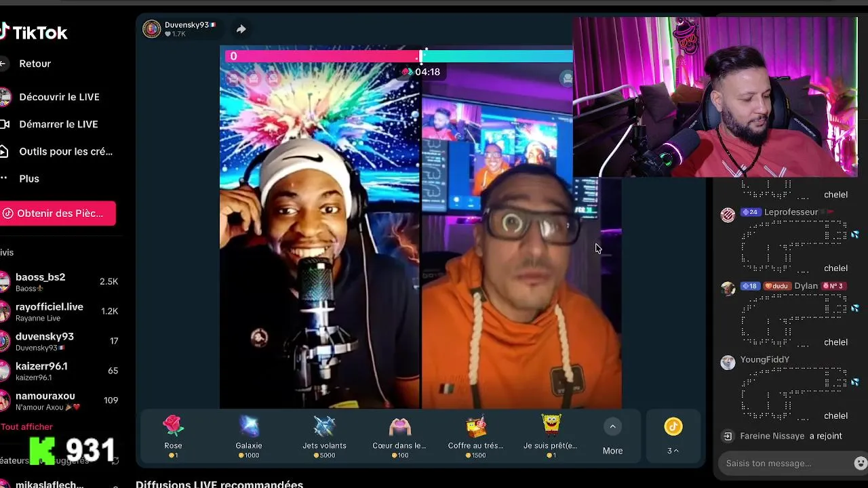The width and height of the screenshot is (868, 488).
Task: Click dudu fan badge beside Dylan
Action: click(x=777, y=286)
